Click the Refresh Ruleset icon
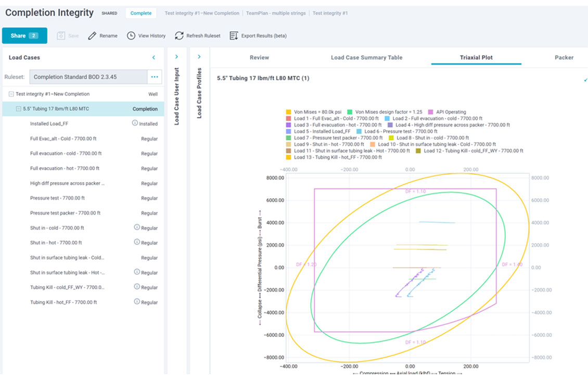Screen dimensions: 588x380 click(179, 36)
